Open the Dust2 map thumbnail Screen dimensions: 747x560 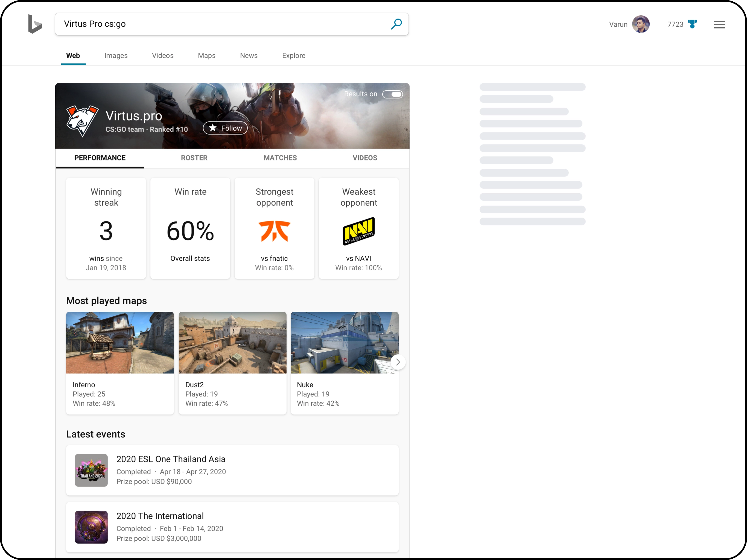(x=232, y=342)
